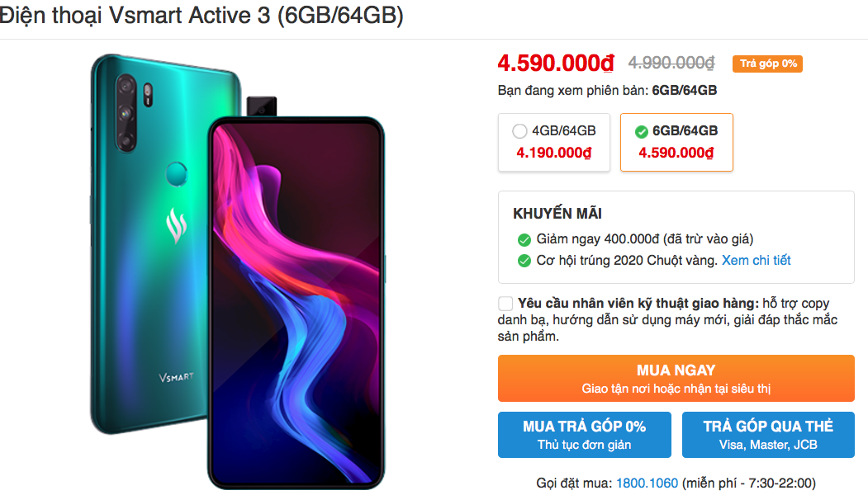Click the rear triple camera module
Image resolution: width=868 pixels, height=500 pixels.
[126, 113]
